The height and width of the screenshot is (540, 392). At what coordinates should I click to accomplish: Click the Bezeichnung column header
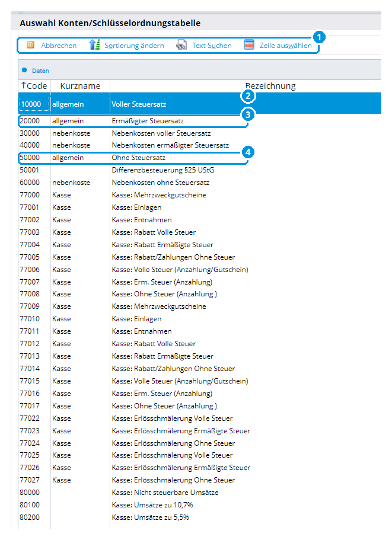click(x=270, y=86)
